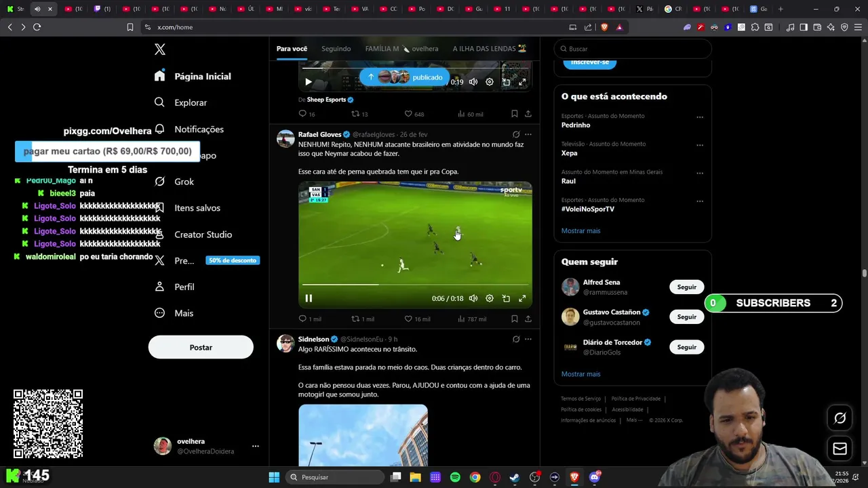This screenshot has height=488, width=868.
Task: Click the Brave Shields icon
Action: 604,27
